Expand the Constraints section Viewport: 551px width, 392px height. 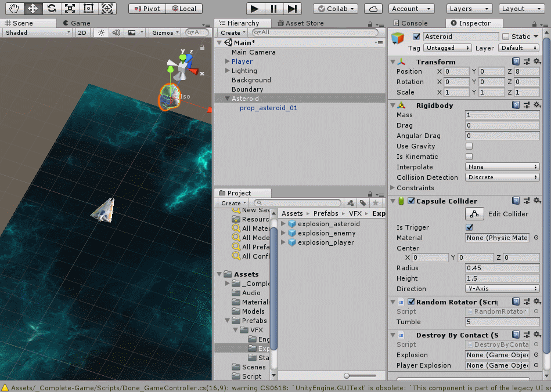tap(392, 188)
